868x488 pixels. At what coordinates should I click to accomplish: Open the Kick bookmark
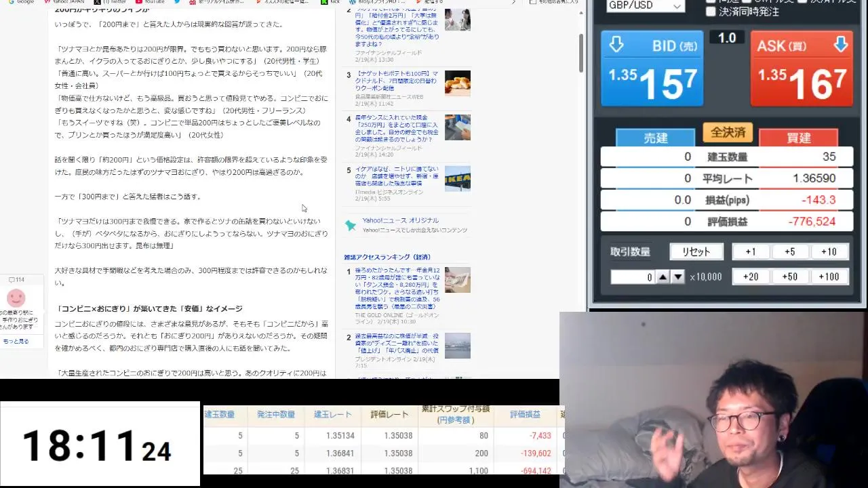(330, 2)
